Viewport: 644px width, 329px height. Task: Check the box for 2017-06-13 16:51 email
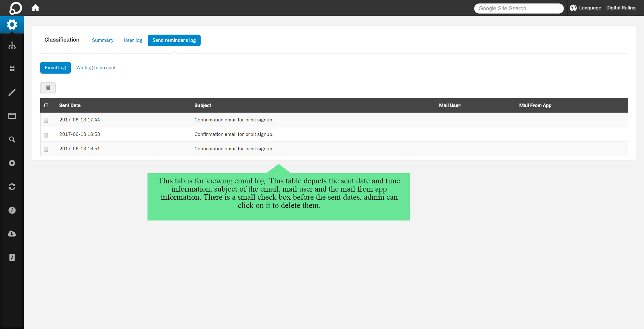[46, 150]
